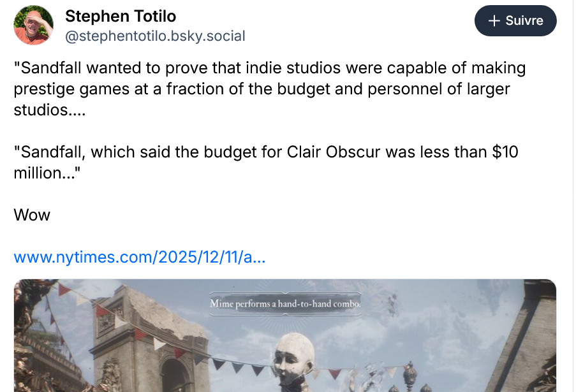This screenshot has width=576, height=392.
Task: Open the Stephen Totilo display name
Action: click(x=121, y=15)
